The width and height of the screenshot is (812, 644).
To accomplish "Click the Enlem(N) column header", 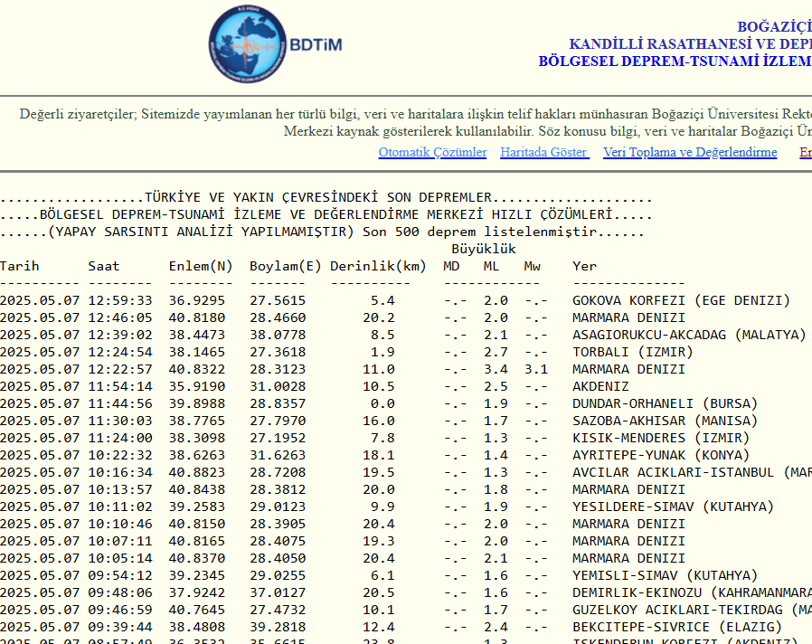I will tap(201, 266).
